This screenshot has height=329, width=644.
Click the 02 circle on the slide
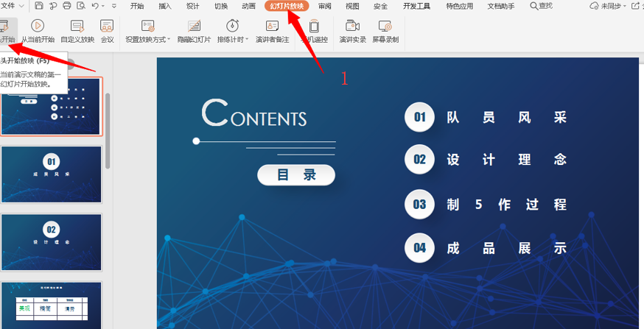[419, 159]
